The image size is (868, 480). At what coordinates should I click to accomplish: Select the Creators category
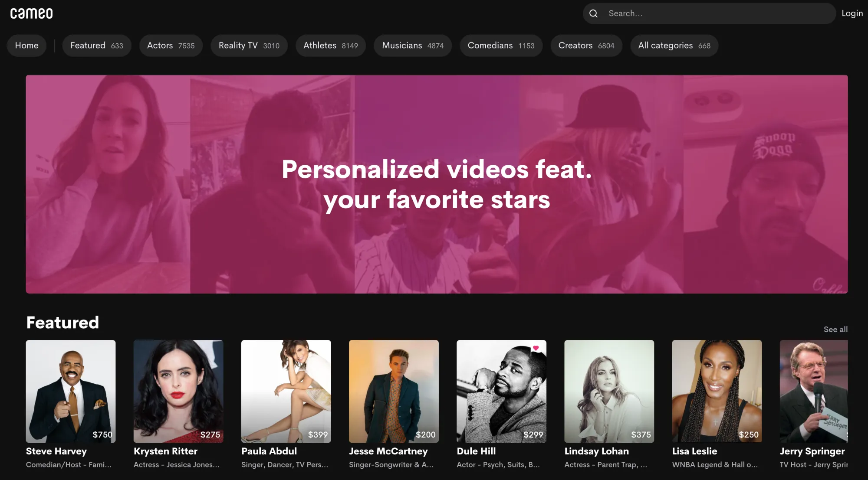tap(586, 46)
